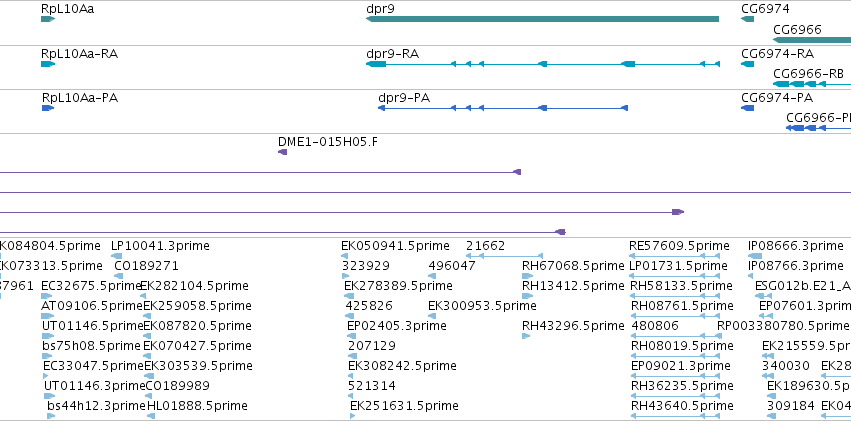Click the bs75h08.5prime EST label
The height and width of the screenshot is (421, 851).
click(91, 346)
